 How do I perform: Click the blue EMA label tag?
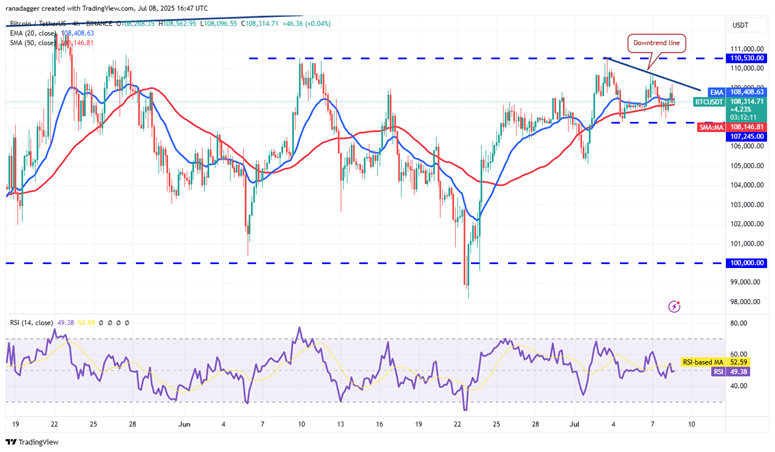(715, 91)
